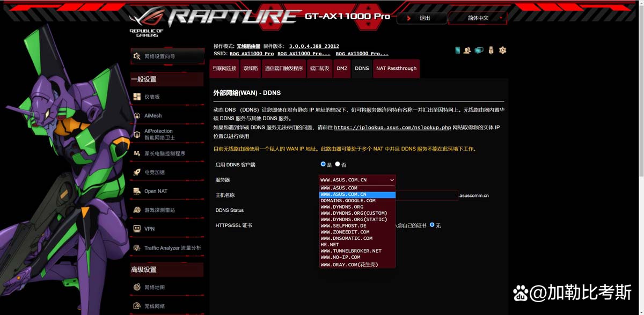Open the Open NAT page
The height and width of the screenshot is (315, 644).
(x=167, y=191)
